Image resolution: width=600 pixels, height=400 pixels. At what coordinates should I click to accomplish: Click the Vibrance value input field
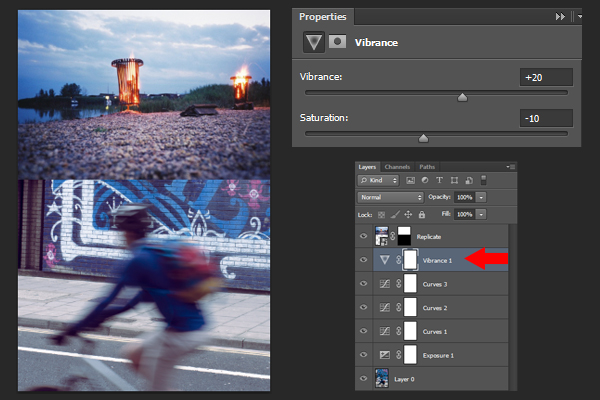(x=546, y=77)
